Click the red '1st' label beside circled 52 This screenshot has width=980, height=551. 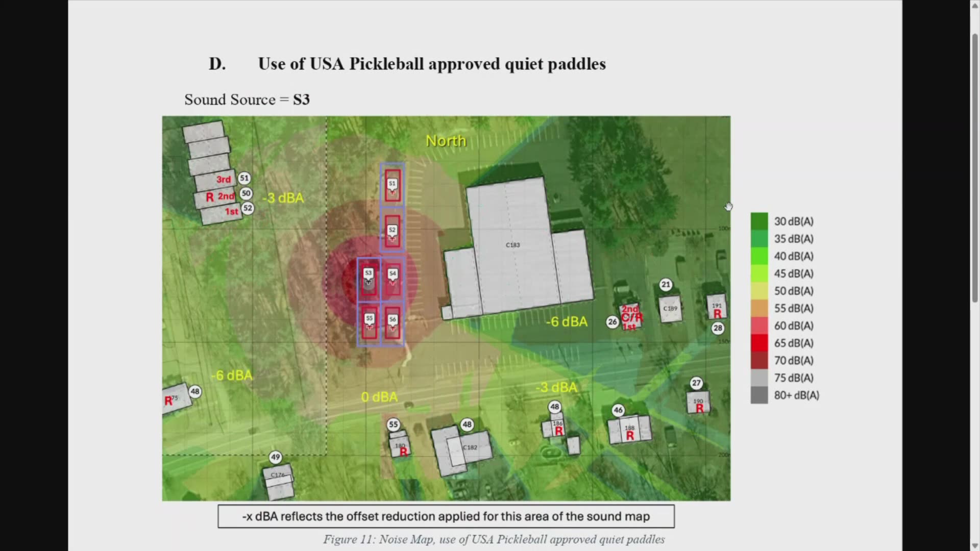click(x=232, y=211)
